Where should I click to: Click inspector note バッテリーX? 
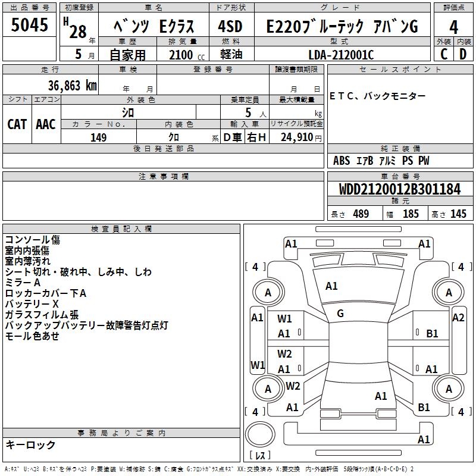point(32,304)
